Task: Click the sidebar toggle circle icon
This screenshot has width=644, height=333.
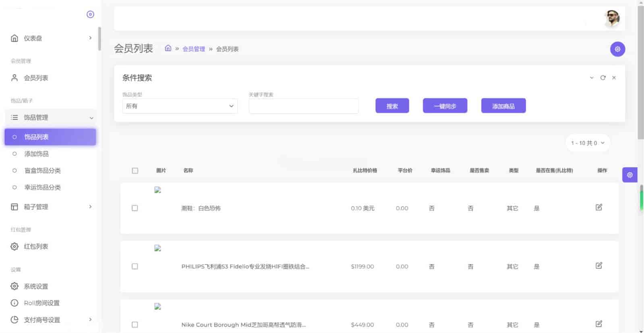Action: [x=90, y=14]
